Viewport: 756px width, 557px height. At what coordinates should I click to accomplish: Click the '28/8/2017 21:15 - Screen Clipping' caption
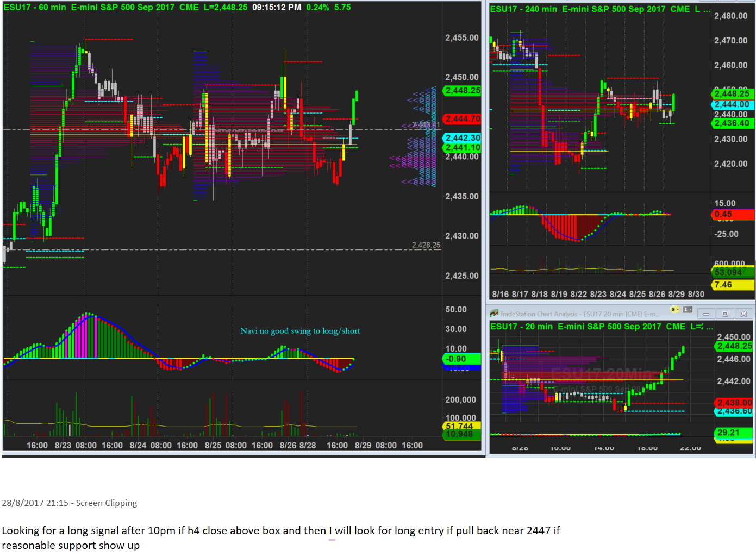[x=70, y=503]
